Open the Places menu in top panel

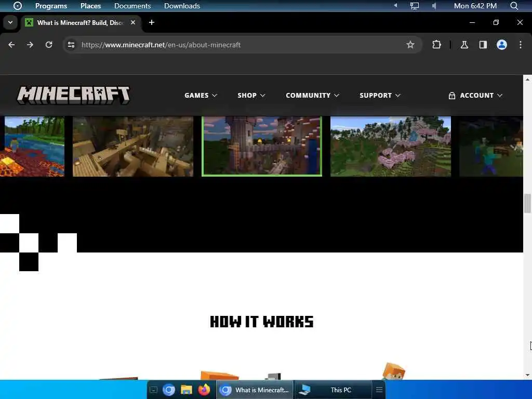click(90, 6)
